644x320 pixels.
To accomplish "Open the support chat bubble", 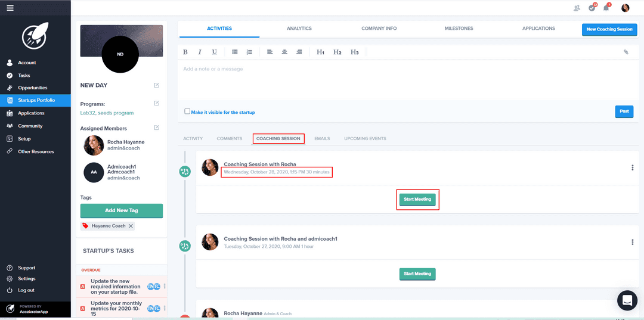I will [x=627, y=300].
